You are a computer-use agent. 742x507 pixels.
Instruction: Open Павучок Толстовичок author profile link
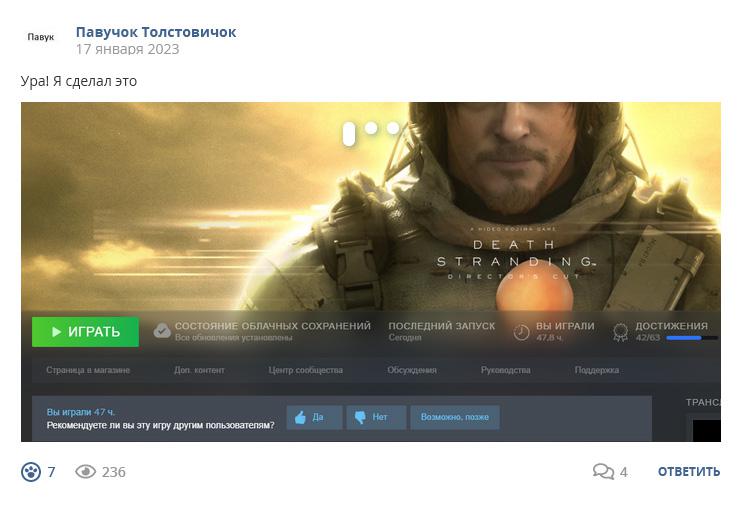point(156,32)
